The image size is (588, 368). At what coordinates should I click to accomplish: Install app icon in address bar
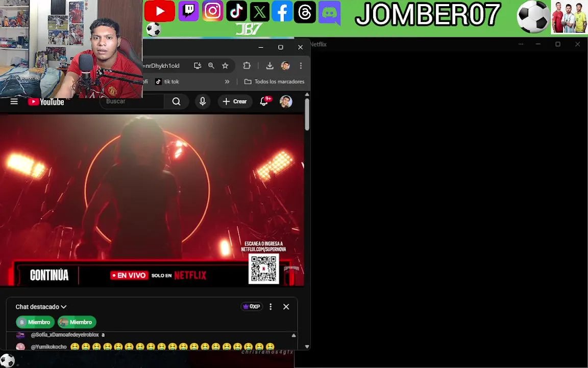coord(197,66)
